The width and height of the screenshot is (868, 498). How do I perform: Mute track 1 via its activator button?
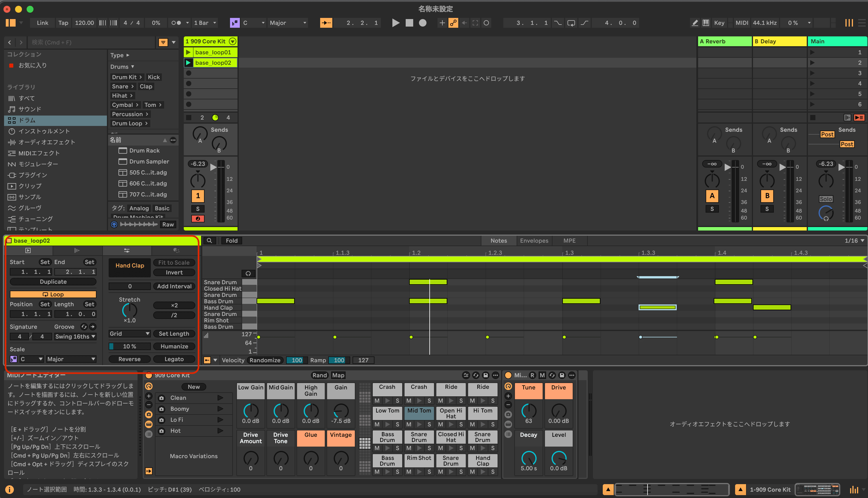point(197,196)
